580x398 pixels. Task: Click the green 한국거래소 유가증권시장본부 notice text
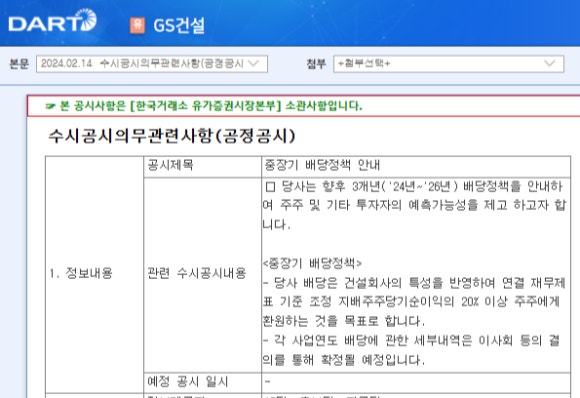(211, 106)
